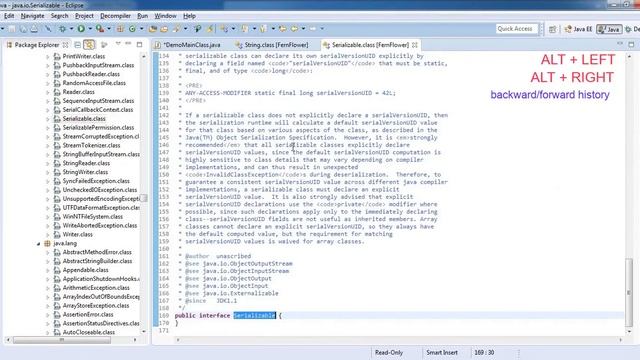Open the Debug button dropdown arrow
640x360 pixels.
pyautogui.click(x=71, y=29)
